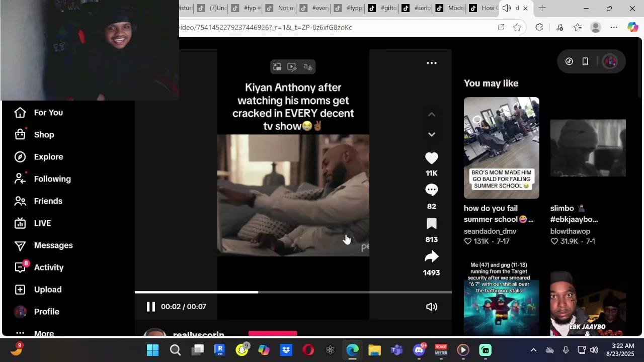Image resolution: width=644 pixels, height=362 pixels.
Task: Open Discord from the taskbar
Action: tap(419, 350)
